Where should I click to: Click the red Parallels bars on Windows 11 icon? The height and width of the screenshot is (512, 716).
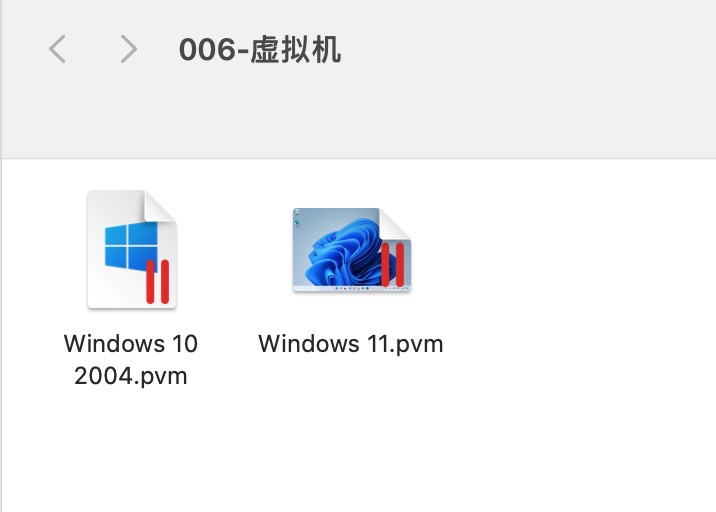tap(393, 265)
